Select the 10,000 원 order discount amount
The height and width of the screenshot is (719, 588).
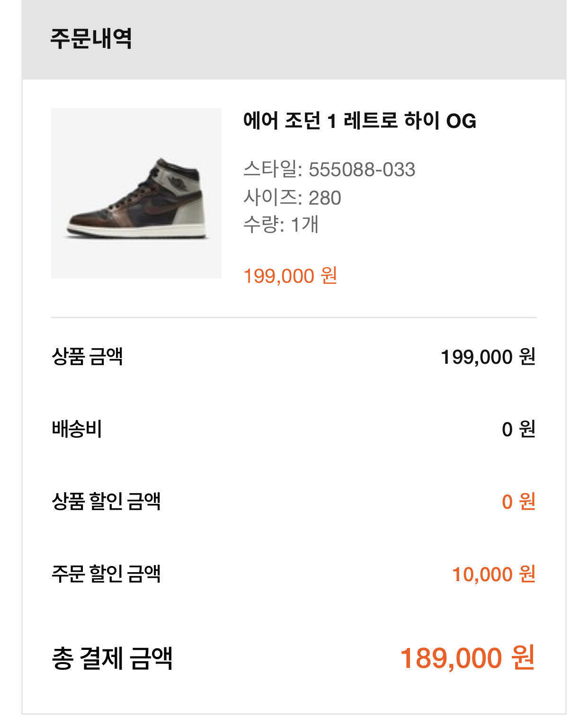pyautogui.click(x=493, y=574)
